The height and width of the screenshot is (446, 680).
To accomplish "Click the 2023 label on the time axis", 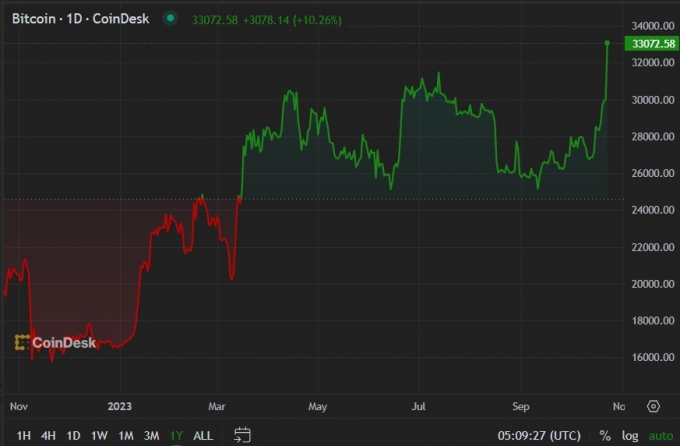I will (x=120, y=407).
